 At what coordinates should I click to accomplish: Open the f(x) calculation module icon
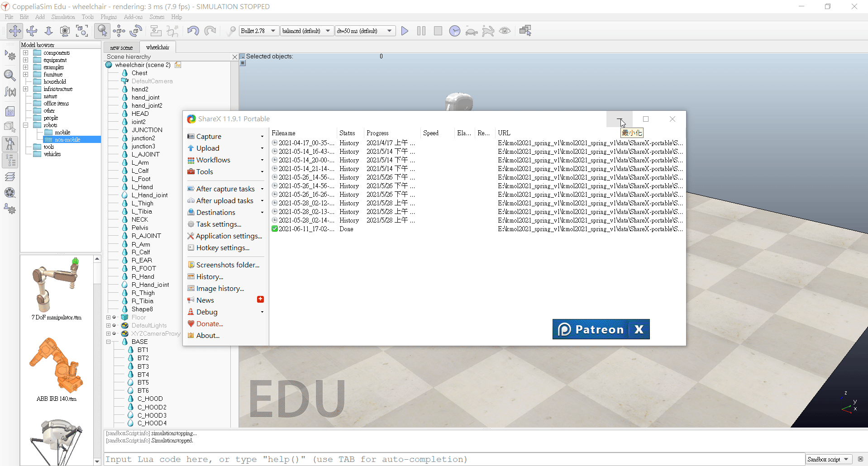pyautogui.click(x=10, y=92)
